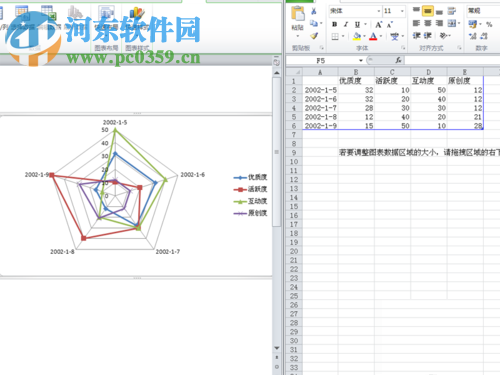This screenshot has width=500, height=375.
Task: Open the font name dropdown arrow
Action: 379,11
